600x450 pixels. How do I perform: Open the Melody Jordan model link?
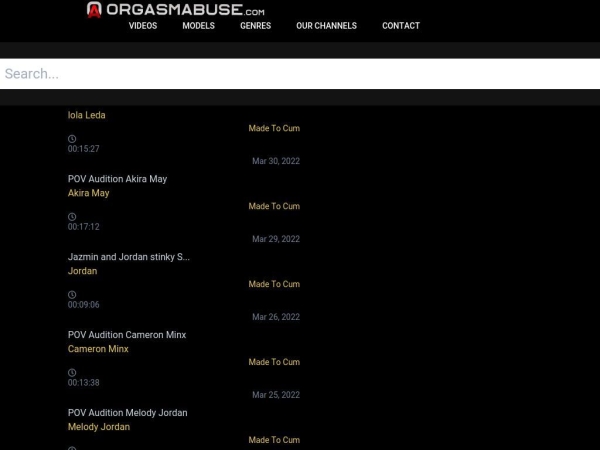[99, 427]
